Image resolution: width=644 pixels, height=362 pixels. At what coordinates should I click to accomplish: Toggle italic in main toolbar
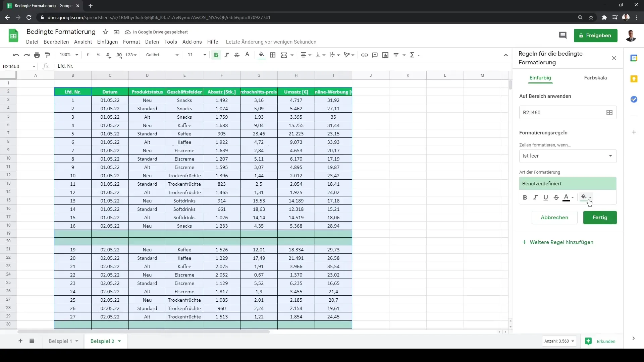(x=226, y=55)
